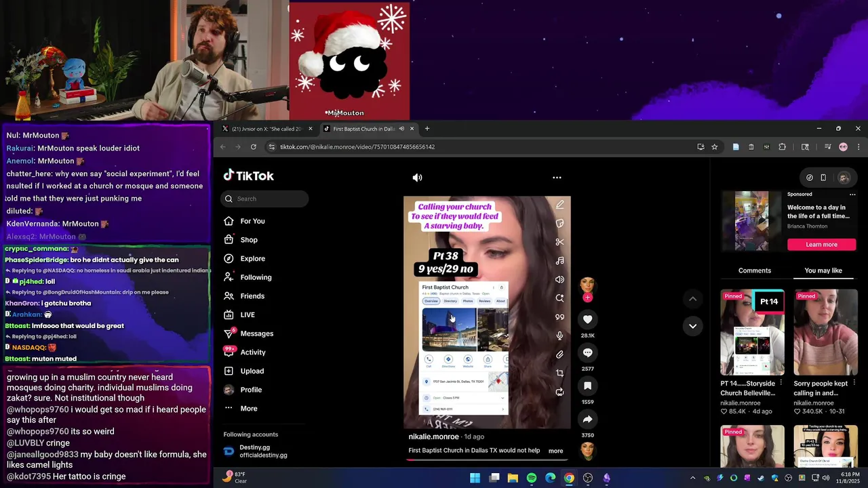The width and height of the screenshot is (868, 488).
Task: Go to the previous video arrow
Action: point(692,299)
